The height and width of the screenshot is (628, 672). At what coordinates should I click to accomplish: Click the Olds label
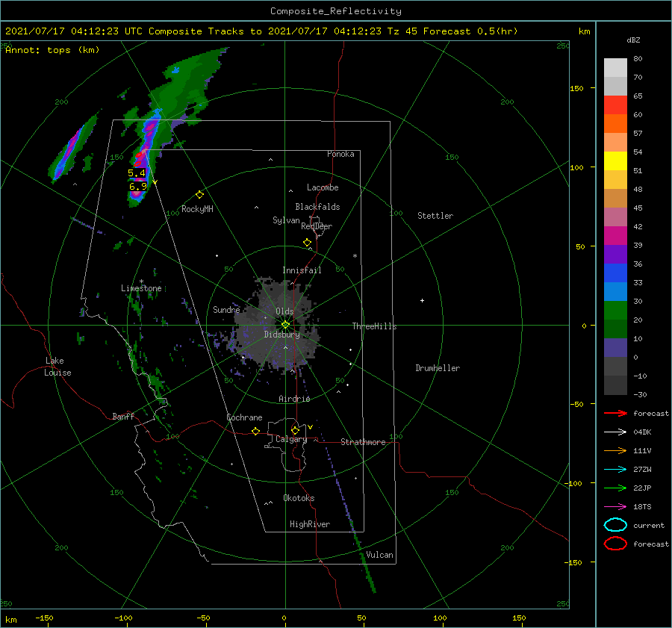(284, 311)
